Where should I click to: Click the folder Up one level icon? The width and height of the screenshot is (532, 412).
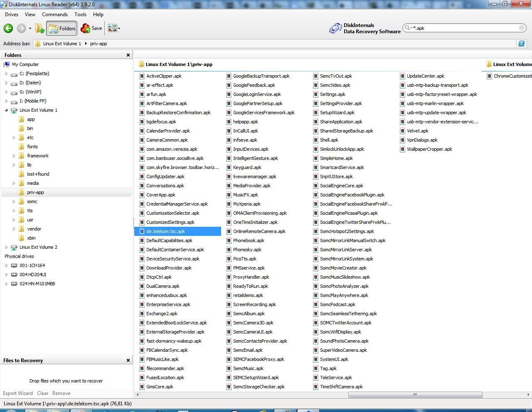pyautogui.click(x=40, y=28)
